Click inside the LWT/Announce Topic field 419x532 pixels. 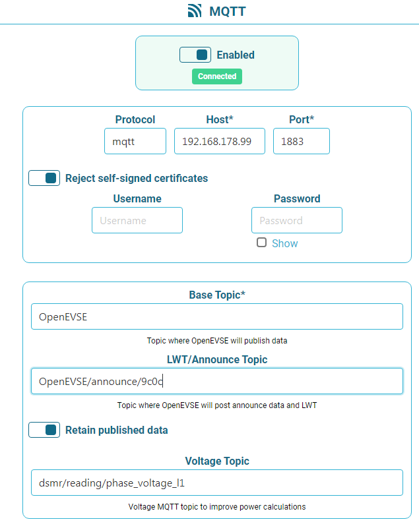[217, 381]
